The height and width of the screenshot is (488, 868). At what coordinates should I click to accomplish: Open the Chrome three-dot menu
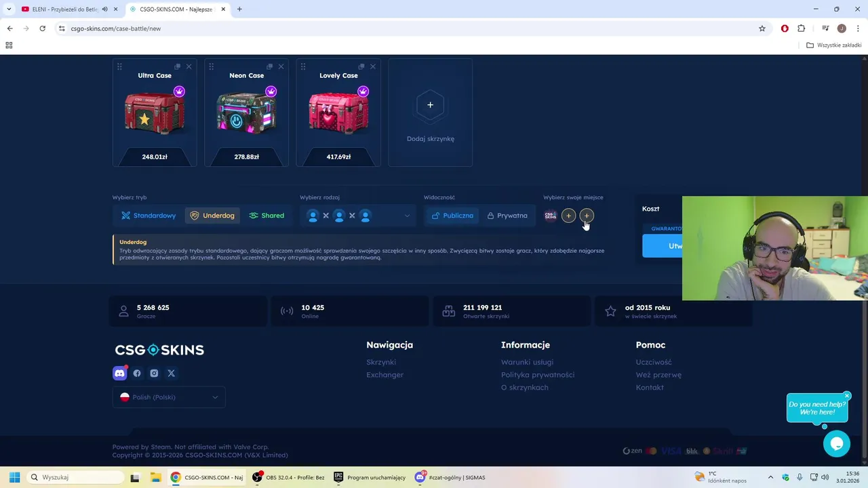point(859,28)
